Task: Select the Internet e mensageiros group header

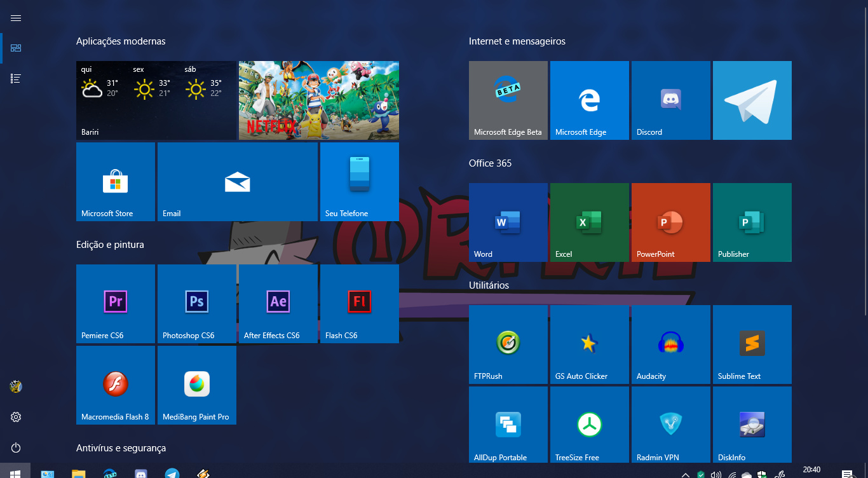Action: pyautogui.click(x=517, y=41)
